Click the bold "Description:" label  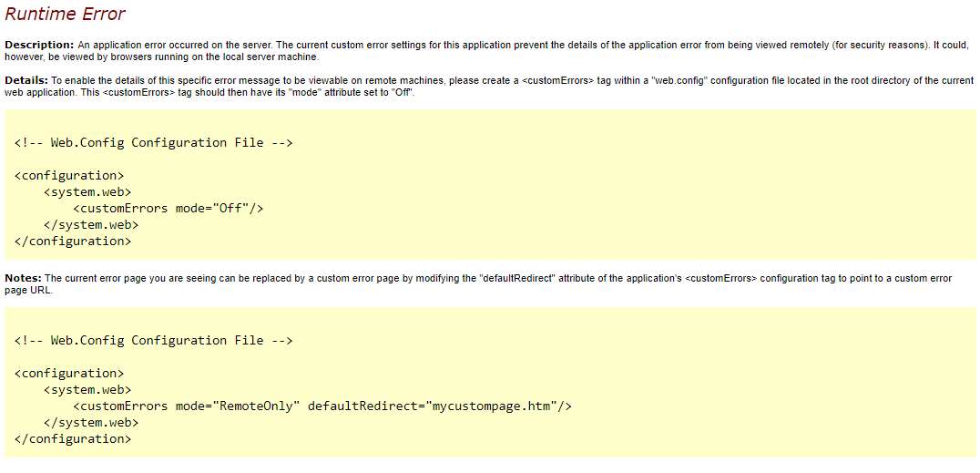coord(39,46)
